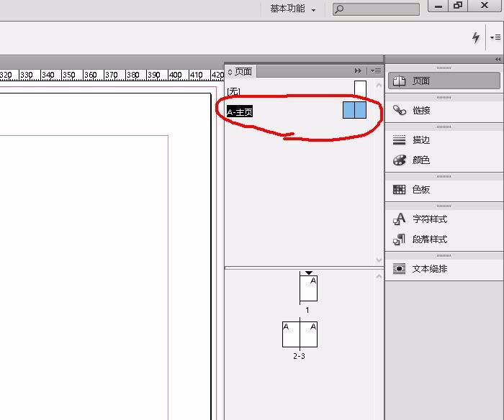Minimize the application window
This screenshot has height=420, width=504.
(x=438, y=6)
